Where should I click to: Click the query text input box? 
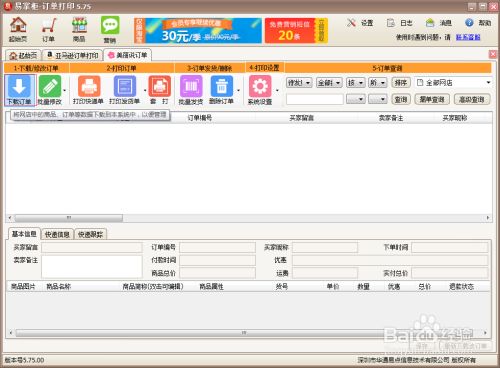pos(315,99)
